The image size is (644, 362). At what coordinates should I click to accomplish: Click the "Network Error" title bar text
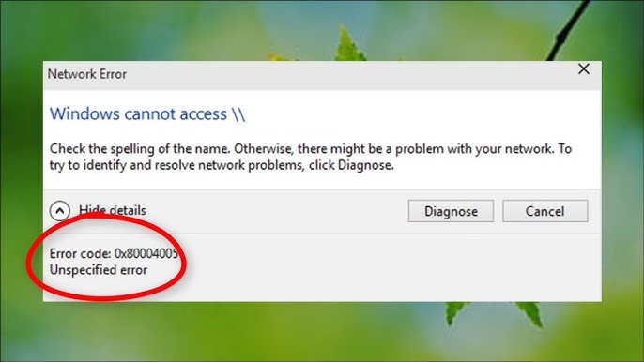[87, 74]
